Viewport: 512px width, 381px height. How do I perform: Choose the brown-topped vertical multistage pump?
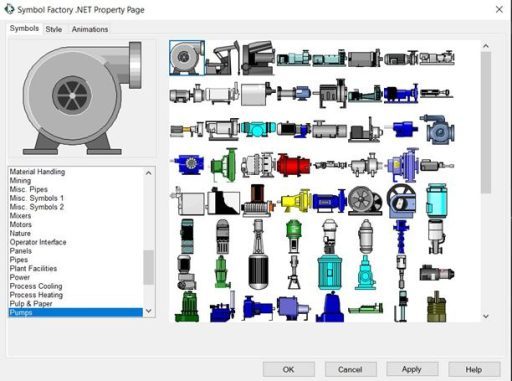click(258, 200)
